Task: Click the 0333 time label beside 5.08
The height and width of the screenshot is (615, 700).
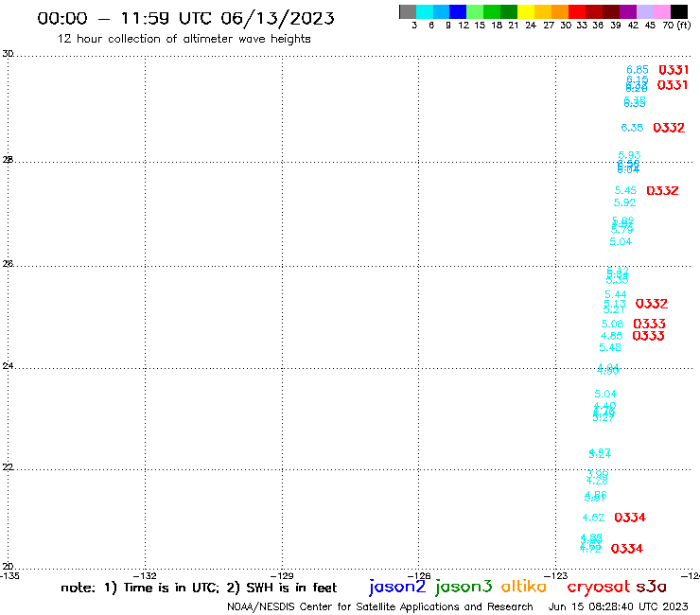Action: (650, 324)
